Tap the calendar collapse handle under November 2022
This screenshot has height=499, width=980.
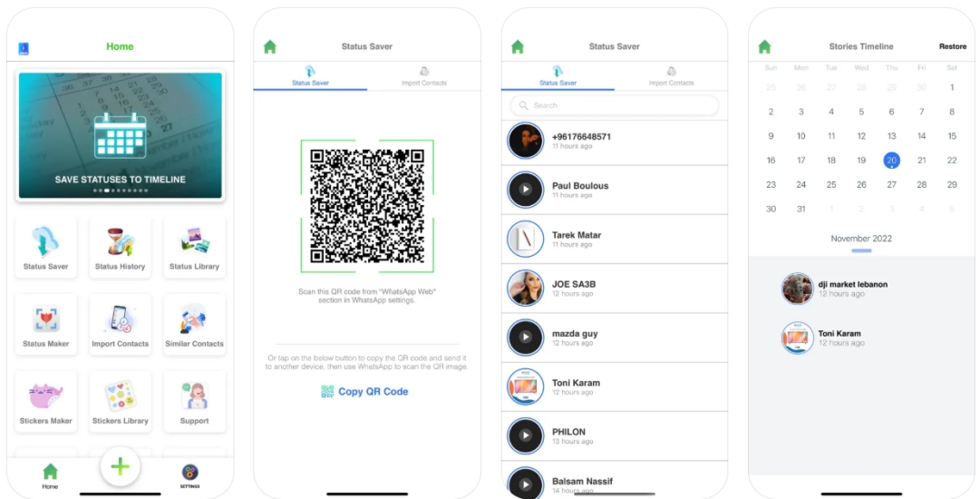[861, 250]
